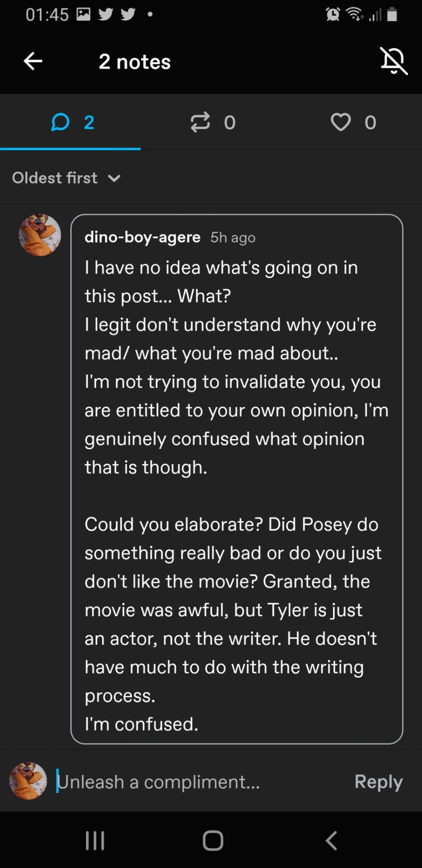Tap the first Twitter notification icon
This screenshot has width=422, height=868.
[x=105, y=14]
